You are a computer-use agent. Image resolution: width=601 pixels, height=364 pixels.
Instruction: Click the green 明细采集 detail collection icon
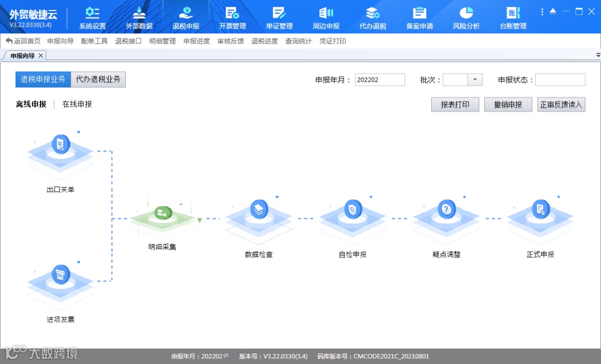(x=162, y=217)
